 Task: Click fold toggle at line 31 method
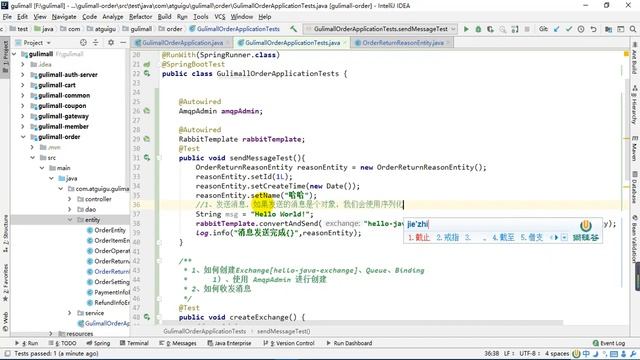[x=158, y=158]
